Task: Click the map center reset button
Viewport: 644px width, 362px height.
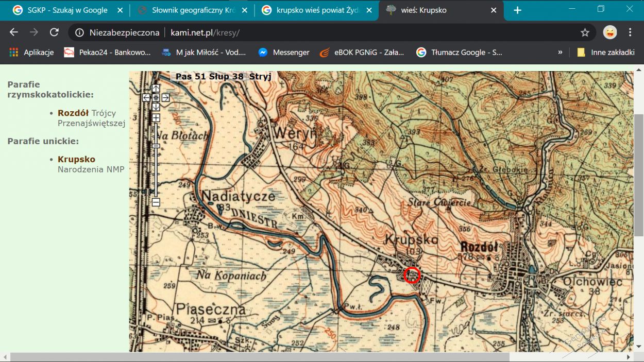Action: 156,97
